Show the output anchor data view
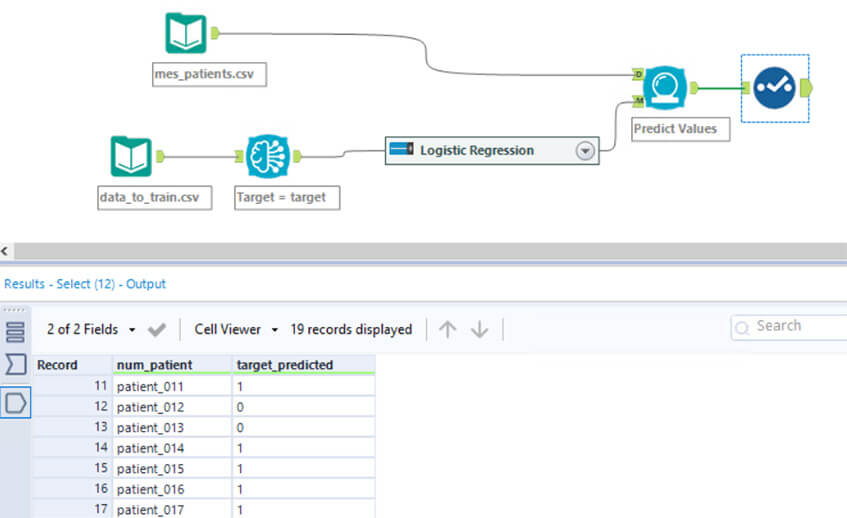Viewport: 847px width, 518px height. click(15, 402)
